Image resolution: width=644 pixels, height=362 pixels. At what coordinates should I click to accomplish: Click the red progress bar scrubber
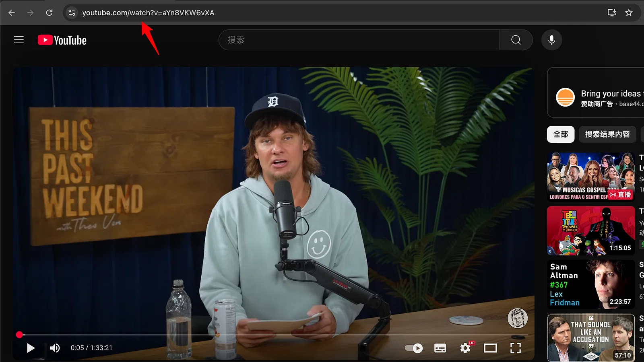point(19,335)
